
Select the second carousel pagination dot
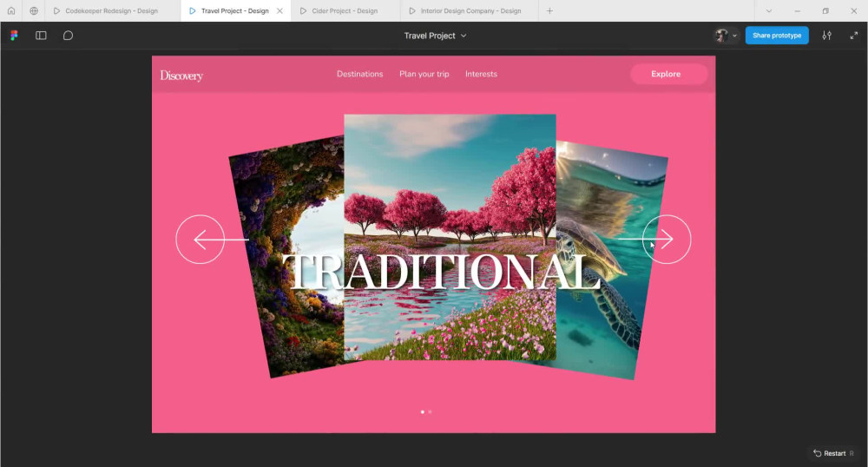[x=431, y=411]
